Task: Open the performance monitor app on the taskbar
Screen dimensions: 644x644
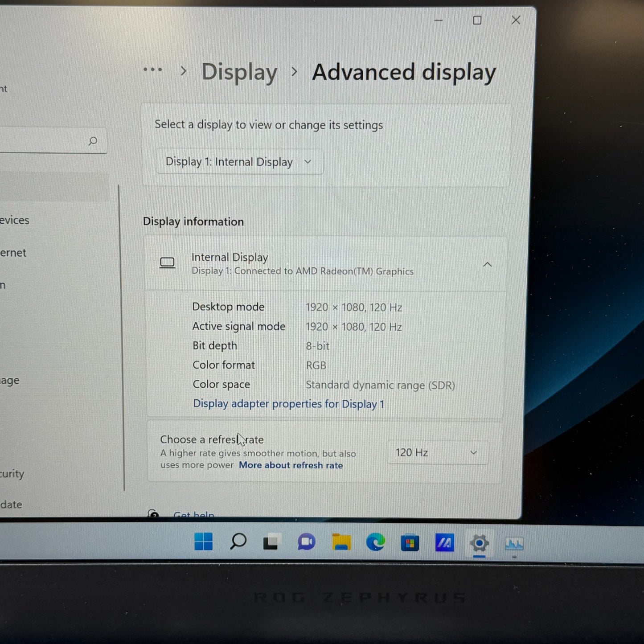Action: tap(514, 542)
